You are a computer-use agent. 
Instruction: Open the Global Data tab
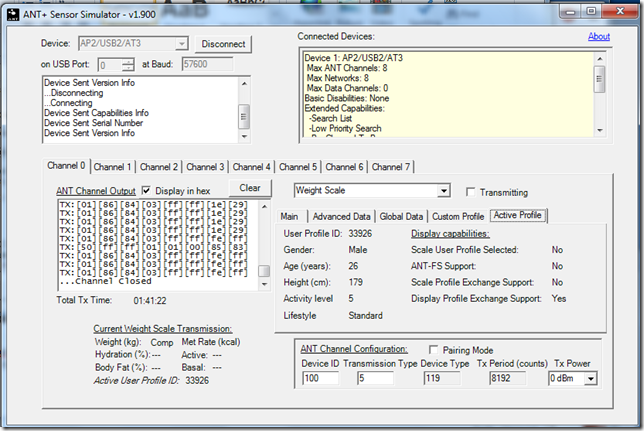click(x=400, y=216)
